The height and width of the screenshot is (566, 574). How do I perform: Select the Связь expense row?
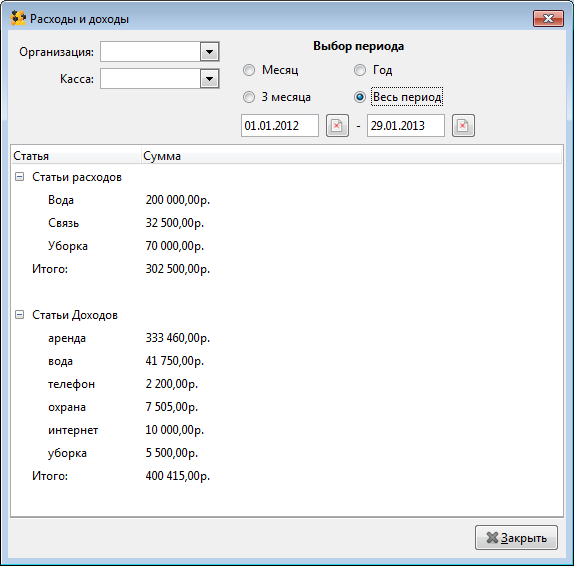pos(287,223)
